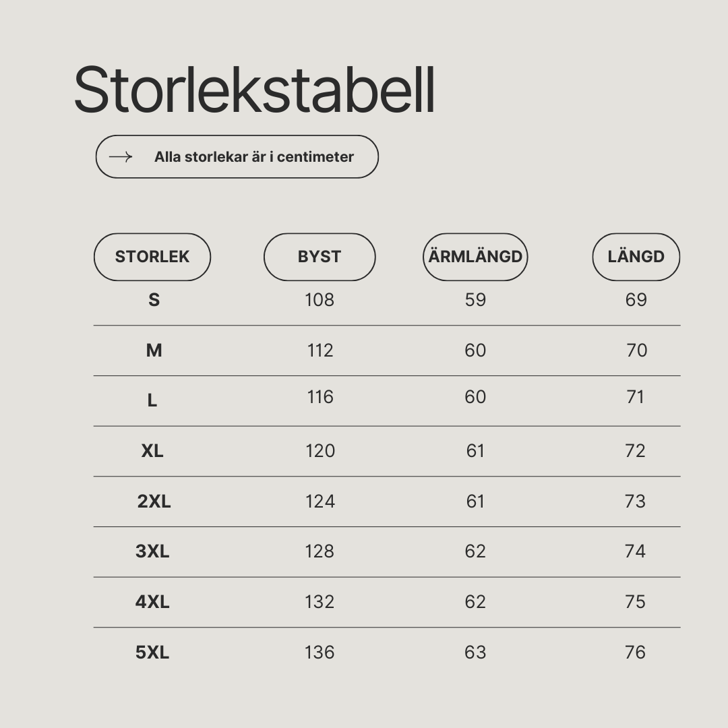This screenshot has width=728, height=728.
Task: Click sleeve length value 59
Action: tap(475, 300)
